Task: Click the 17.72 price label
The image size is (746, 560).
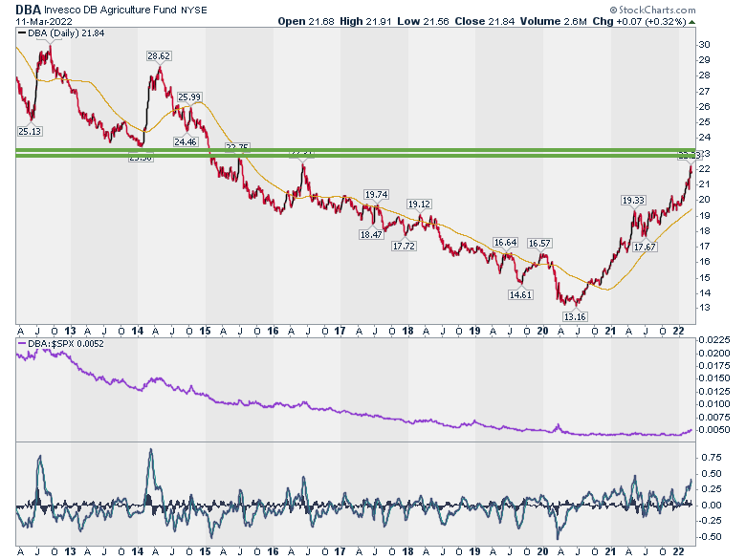Action: [x=404, y=246]
